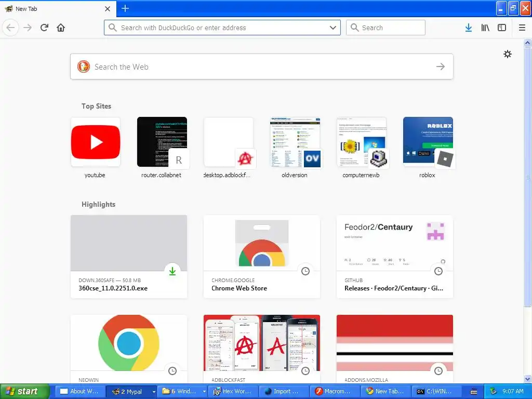Viewport: 532px width, 399px height.
Task: Switch to C:\WIN... command prompt taskbar item
Action: (436, 392)
